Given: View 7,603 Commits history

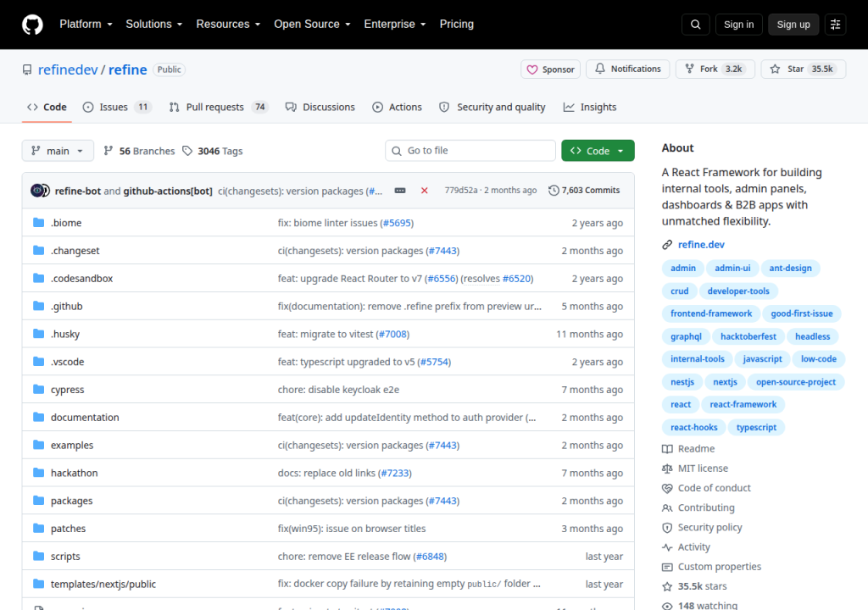Looking at the screenshot, I should [x=584, y=191].
